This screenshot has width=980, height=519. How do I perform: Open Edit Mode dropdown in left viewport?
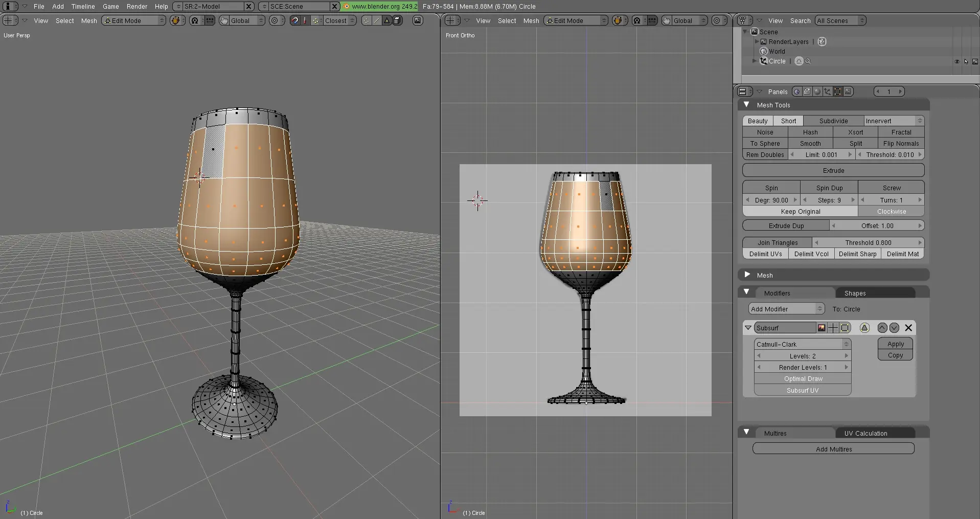pyautogui.click(x=134, y=20)
